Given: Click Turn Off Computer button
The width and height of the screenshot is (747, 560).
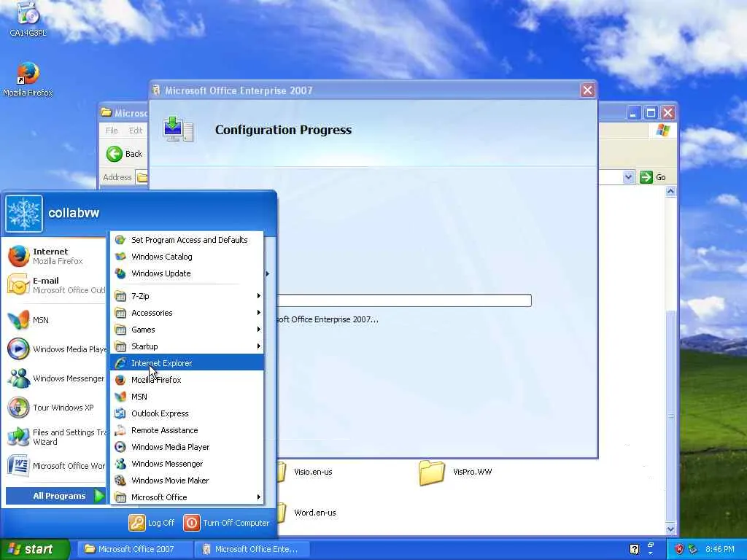Looking at the screenshot, I should click(227, 522).
